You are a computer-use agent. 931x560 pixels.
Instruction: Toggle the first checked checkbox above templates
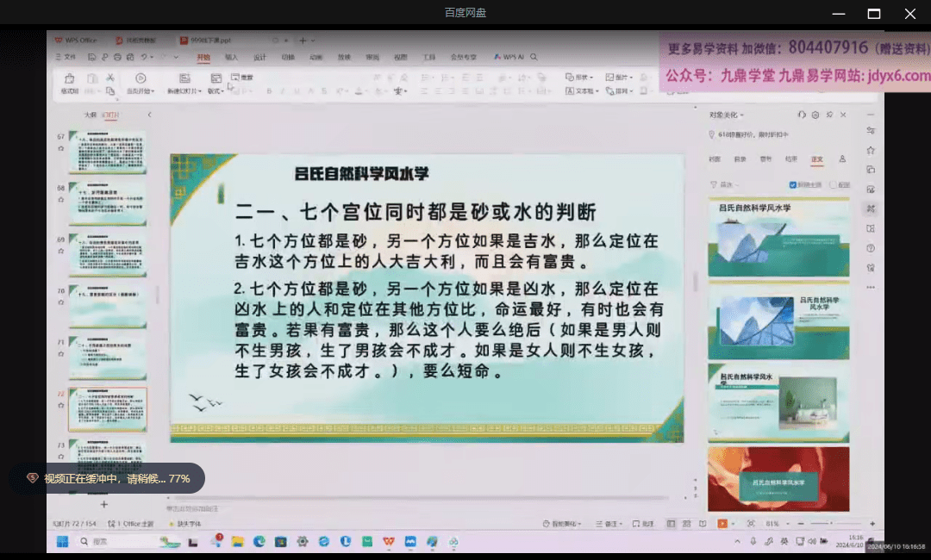tap(793, 184)
